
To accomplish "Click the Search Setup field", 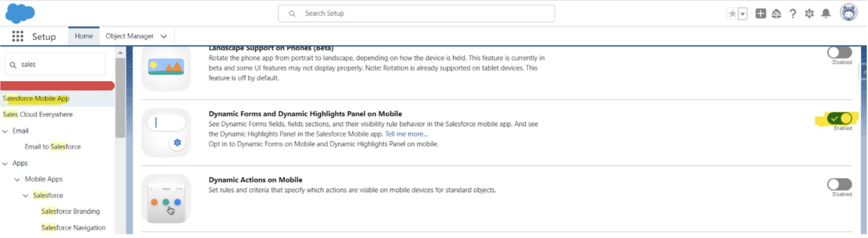I will click(x=416, y=14).
